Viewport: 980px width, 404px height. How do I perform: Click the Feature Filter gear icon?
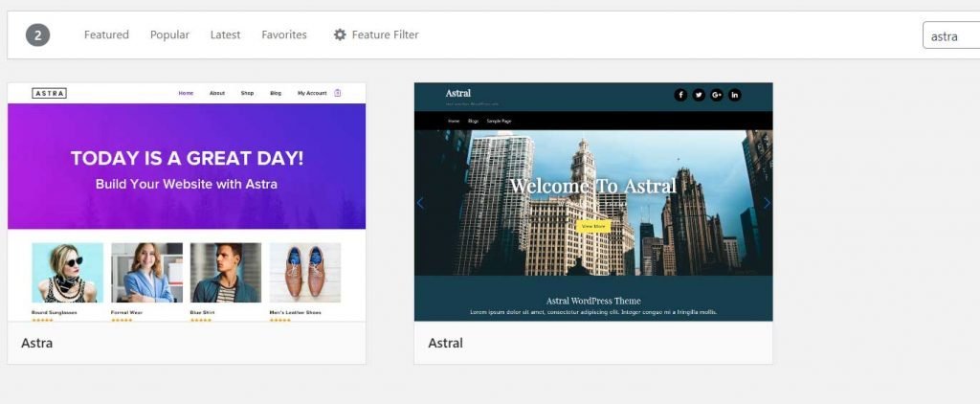tap(340, 35)
